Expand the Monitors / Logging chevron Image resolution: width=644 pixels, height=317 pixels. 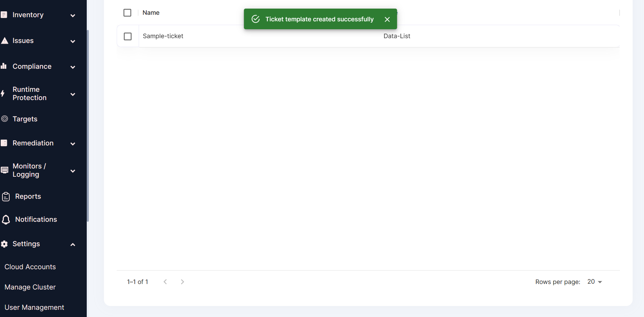click(x=73, y=171)
